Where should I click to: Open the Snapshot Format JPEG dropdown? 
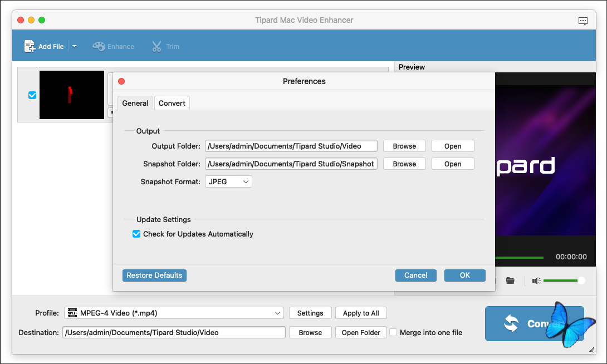point(228,181)
